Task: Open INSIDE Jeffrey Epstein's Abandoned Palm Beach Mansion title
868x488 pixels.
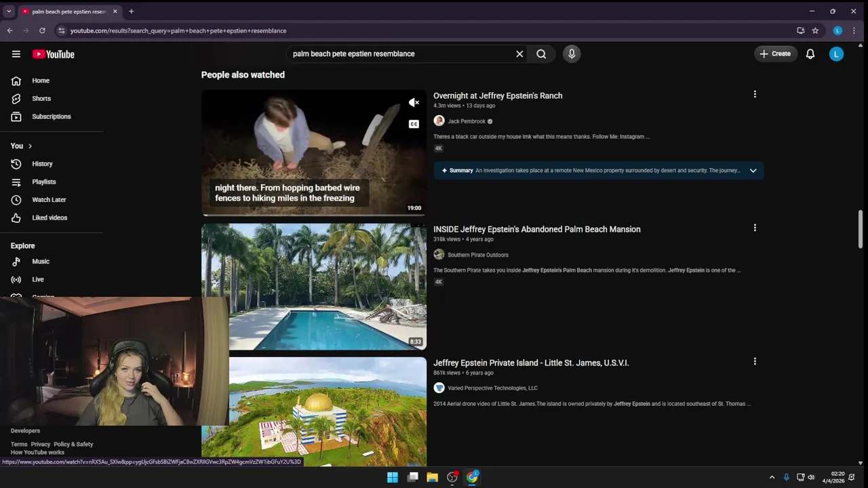Action: [537, 230]
